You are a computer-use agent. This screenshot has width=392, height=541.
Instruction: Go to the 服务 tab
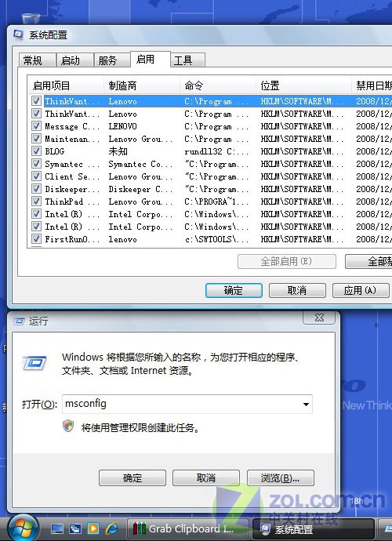[x=112, y=60]
